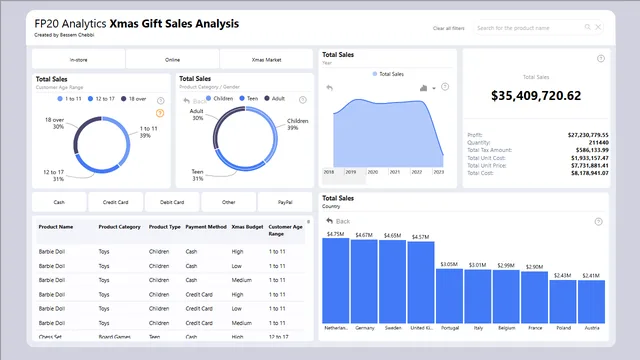The height and width of the screenshot is (360, 640).
Task: Click the Total Sales legend in Year chart
Action: [x=388, y=74]
